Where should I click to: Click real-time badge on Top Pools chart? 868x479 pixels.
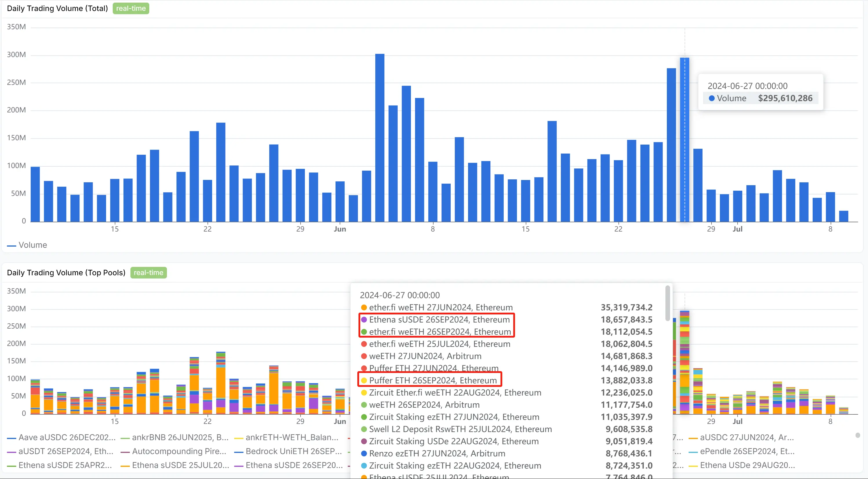point(148,273)
